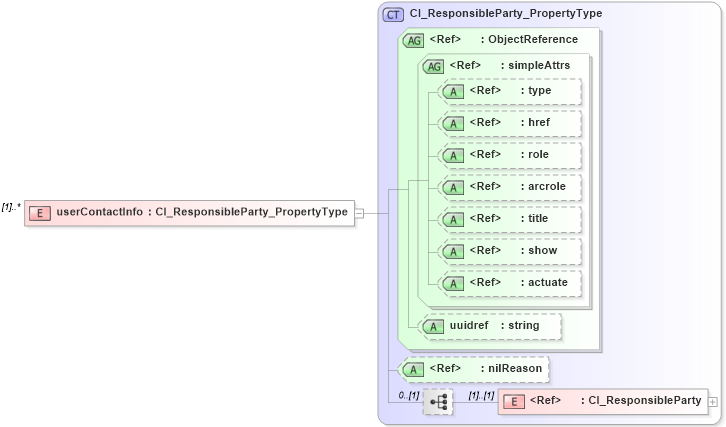The width and height of the screenshot is (726, 427).
Task: Click the 0..[1] cardinality before the compositor
Action: pyautogui.click(x=409, y=395)
